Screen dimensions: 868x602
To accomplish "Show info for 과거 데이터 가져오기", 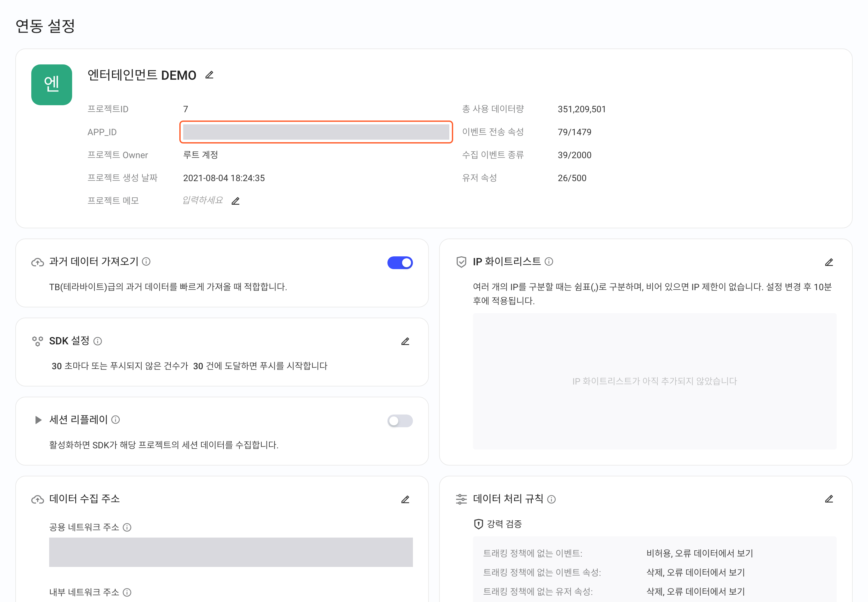I will click(x=146, y=261).
